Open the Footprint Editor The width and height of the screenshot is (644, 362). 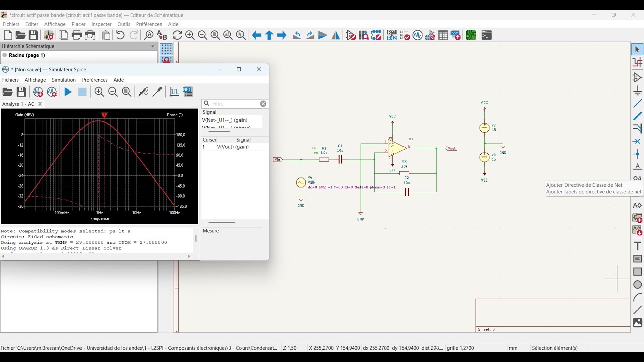376,35
